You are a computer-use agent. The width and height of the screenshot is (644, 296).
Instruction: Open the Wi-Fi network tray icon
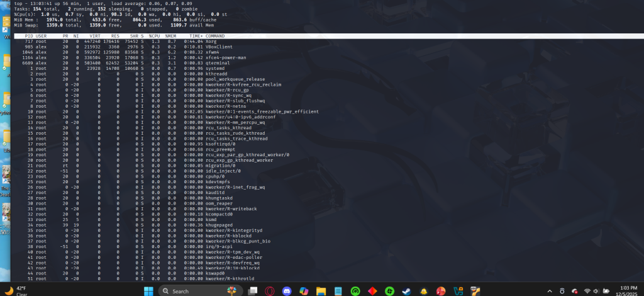(x=587, y=291)
